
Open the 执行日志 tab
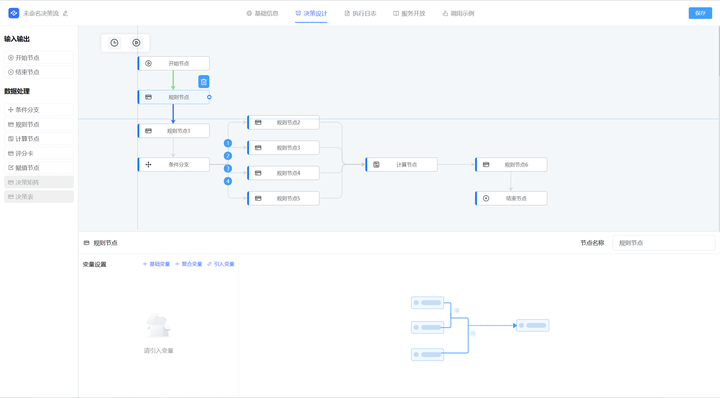click(x=360, y=13)
